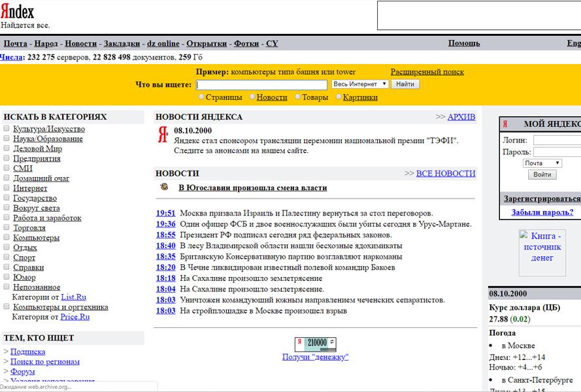Open the Почта link in top navigation

pos(16,44)
